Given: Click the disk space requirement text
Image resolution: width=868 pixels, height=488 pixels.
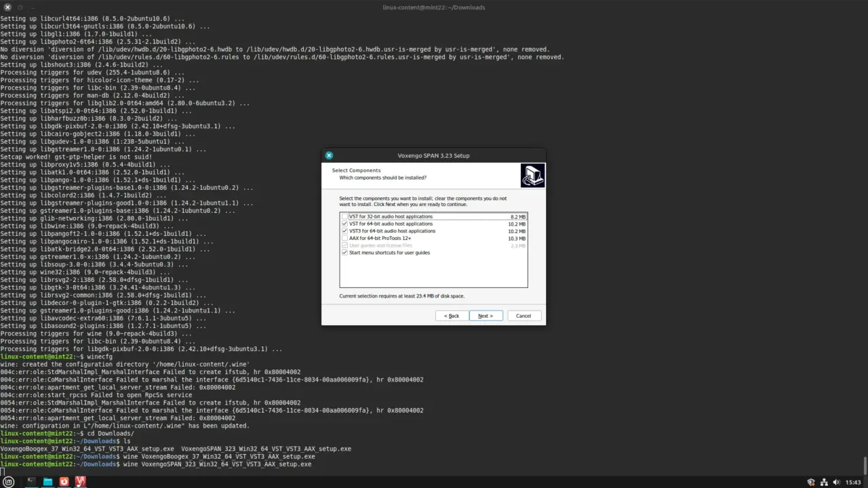Looking at the screenshot, I should point(402,296).
